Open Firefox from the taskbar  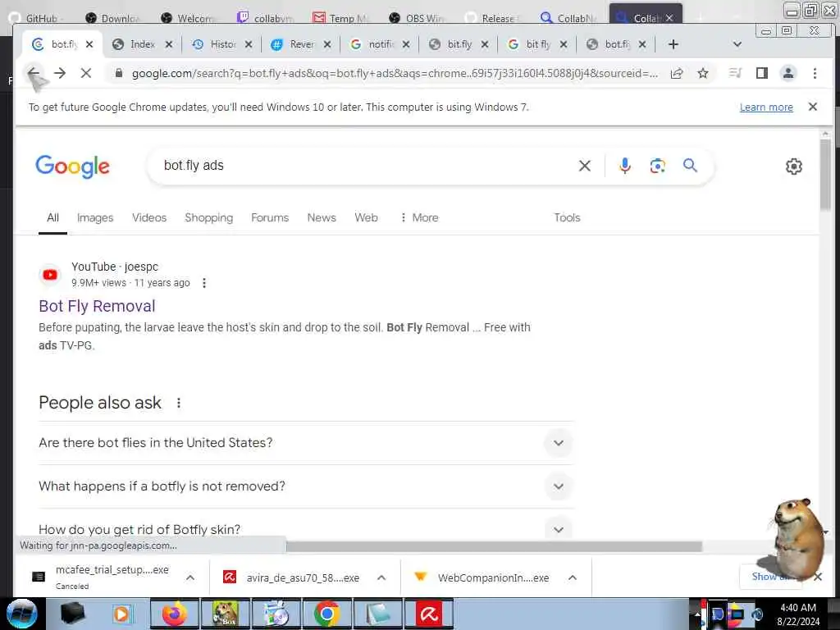(x=174, y=614)
